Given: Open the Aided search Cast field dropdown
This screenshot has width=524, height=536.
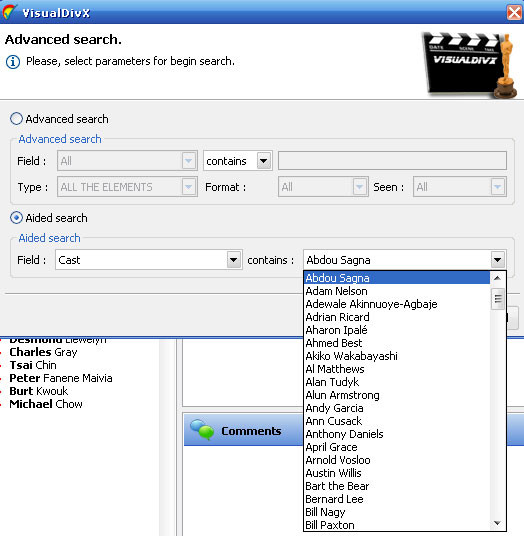Looking at the screenshot, I should [233, 260].
